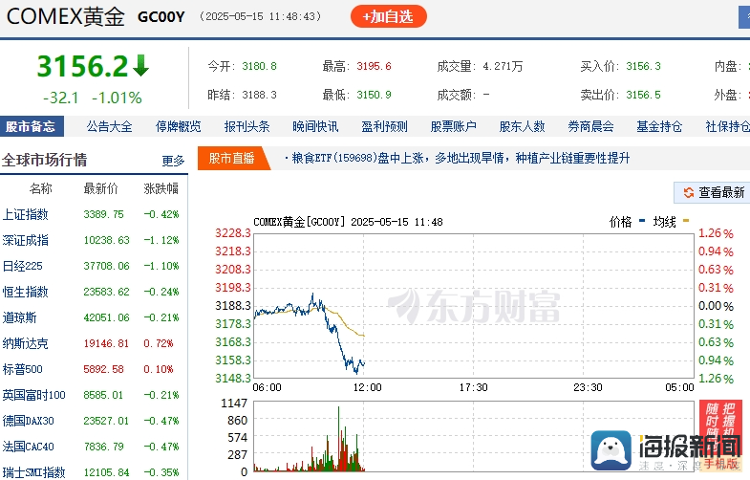Open 股票账户 in the navigation bar
The height and width of the screenshot is (480, 750).
coord(453,127)
